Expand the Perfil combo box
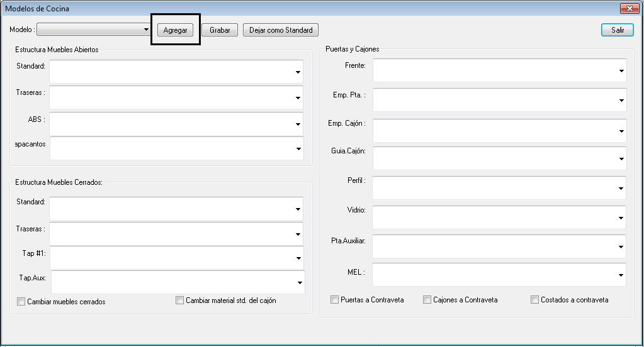The image size is (644, 347). 499,188
